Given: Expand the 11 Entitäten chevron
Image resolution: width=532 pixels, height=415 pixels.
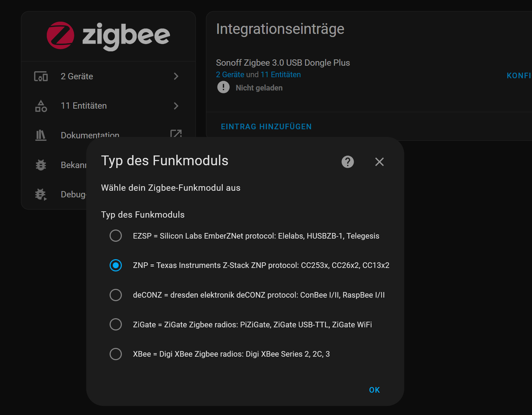Looking at the screenshot, I should click(176, 106).
